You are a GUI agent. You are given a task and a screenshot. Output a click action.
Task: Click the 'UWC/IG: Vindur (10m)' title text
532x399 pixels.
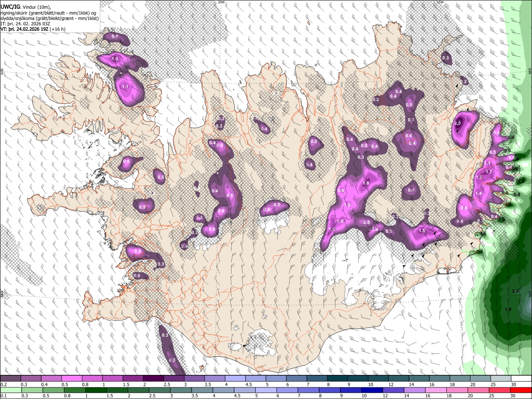pyautogui.click(x=26, y=7)
